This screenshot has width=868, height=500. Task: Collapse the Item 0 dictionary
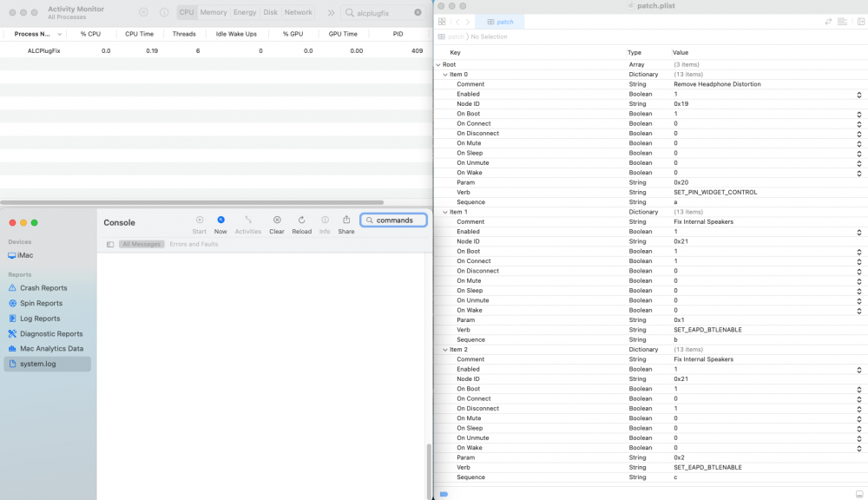(445, 74)
